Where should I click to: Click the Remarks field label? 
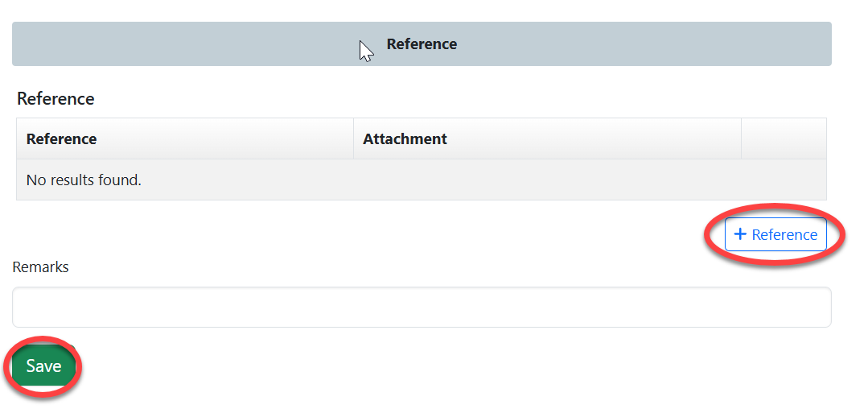pyautogui.click(x=40, y=267)
